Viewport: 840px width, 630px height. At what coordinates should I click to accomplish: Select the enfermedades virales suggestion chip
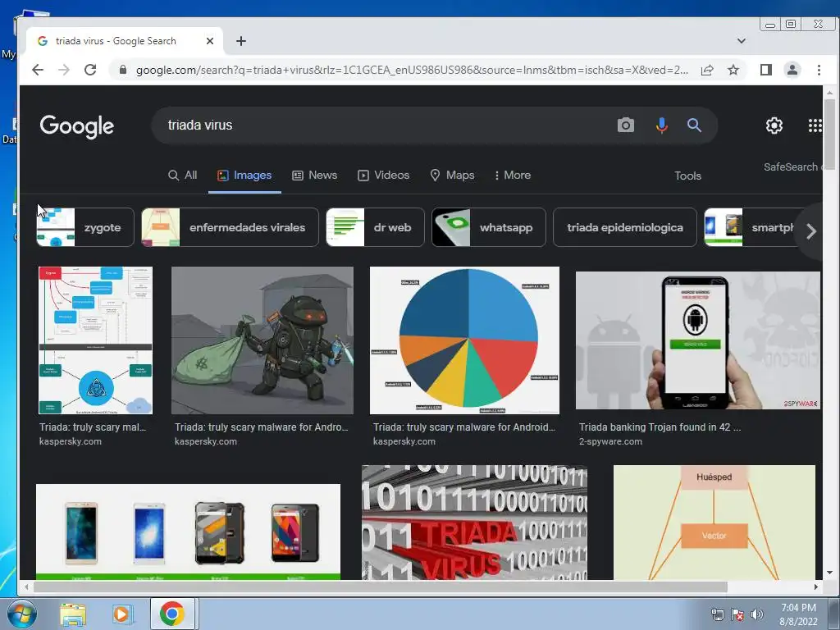coord(230,227)
